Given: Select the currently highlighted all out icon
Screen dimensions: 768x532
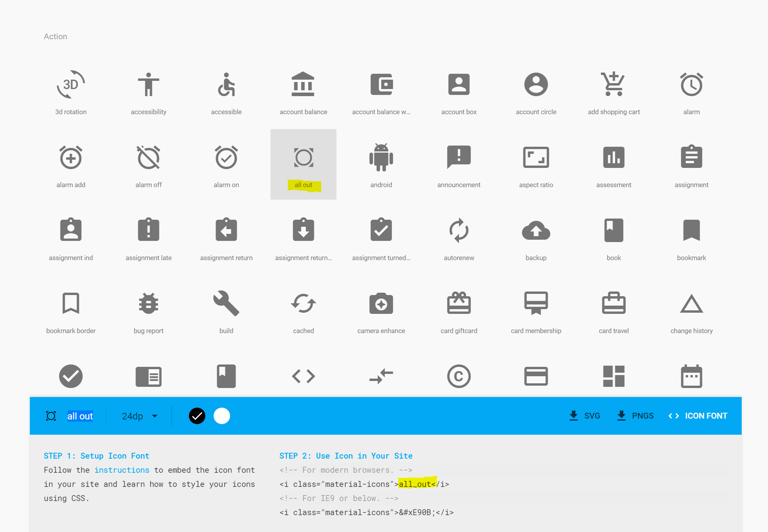Looking at the screenshot, I should click(303, 158).
